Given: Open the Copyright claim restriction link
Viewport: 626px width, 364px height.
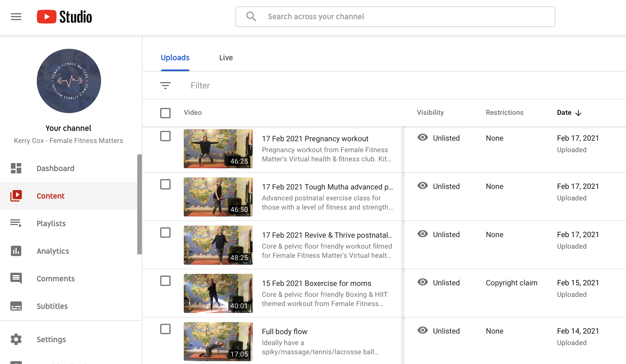Looking at the screenshot, I should pos(511,283).
